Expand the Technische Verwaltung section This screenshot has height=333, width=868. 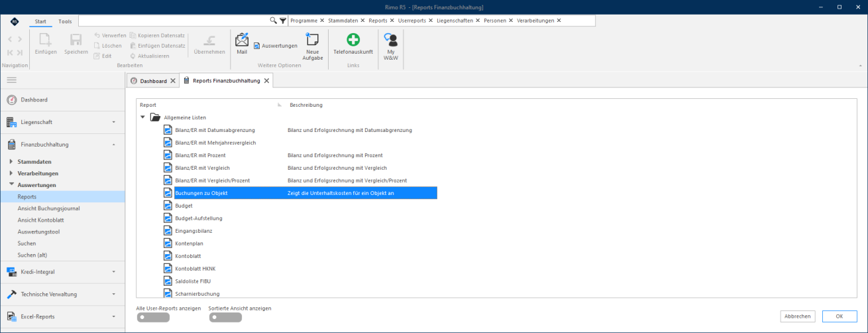tap(113, 294)
